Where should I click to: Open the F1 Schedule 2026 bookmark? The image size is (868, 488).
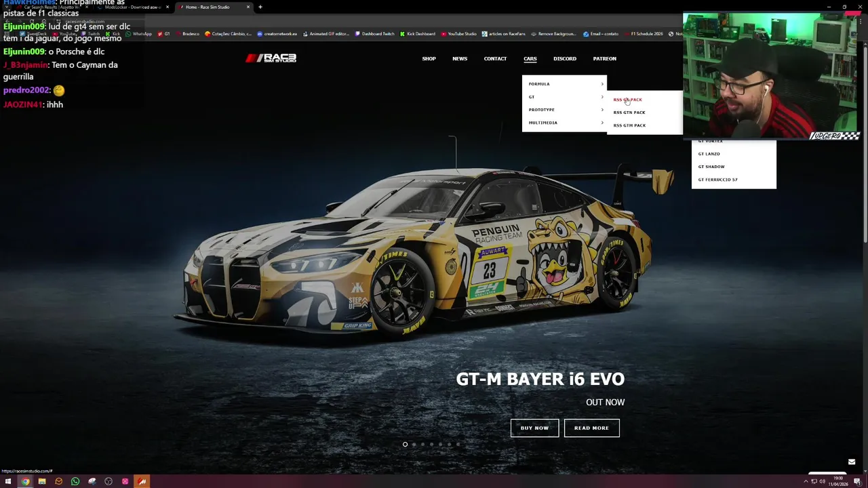[644, 34]
